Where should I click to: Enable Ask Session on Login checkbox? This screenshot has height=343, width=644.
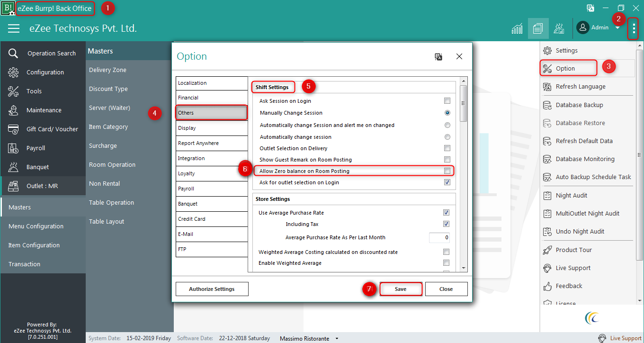[x=447, y=101]
